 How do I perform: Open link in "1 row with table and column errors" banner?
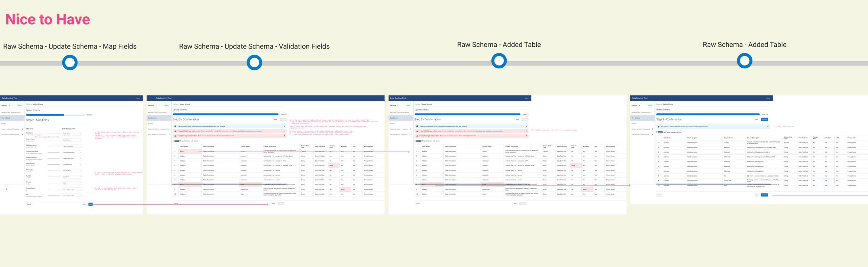[x=489, y=131]
